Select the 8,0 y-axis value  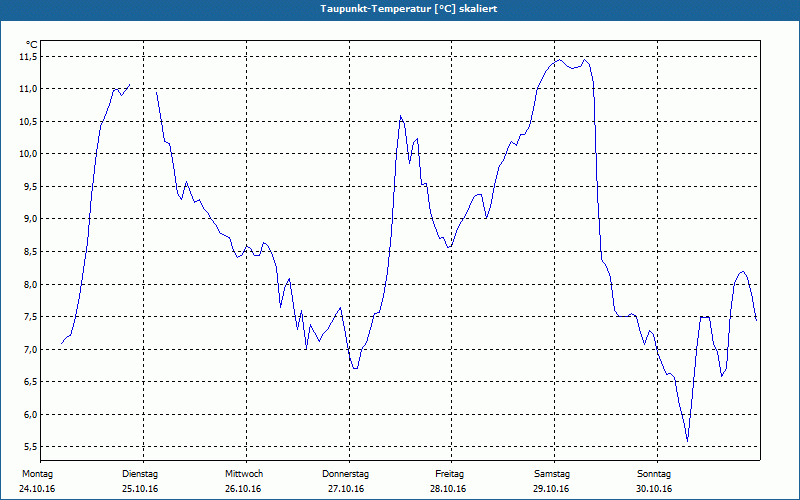coord(30,284)
